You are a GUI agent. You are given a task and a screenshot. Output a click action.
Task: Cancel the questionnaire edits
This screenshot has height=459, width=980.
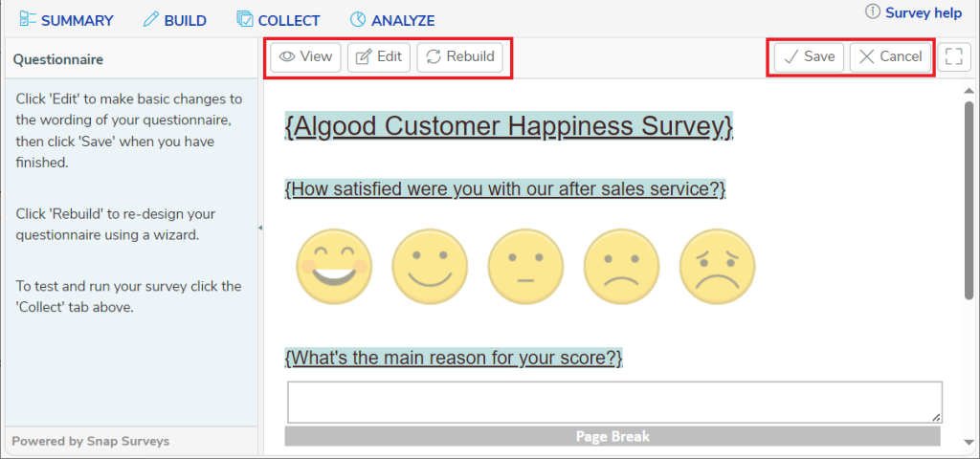tap(891, 56)
